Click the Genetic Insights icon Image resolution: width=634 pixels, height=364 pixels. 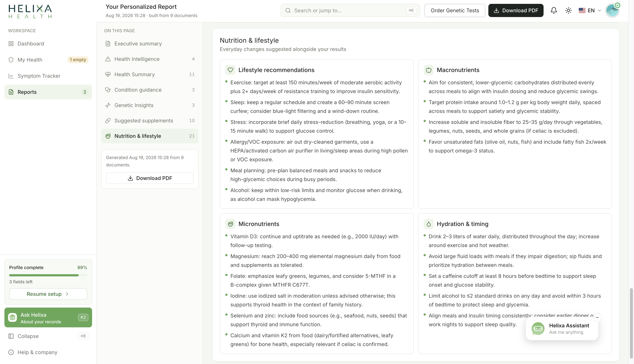108,105
